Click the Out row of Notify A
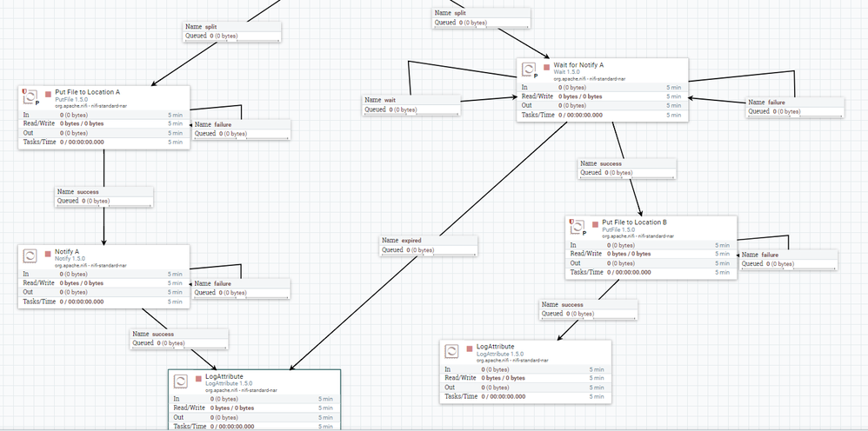The image size is (868, 431). 104,292
